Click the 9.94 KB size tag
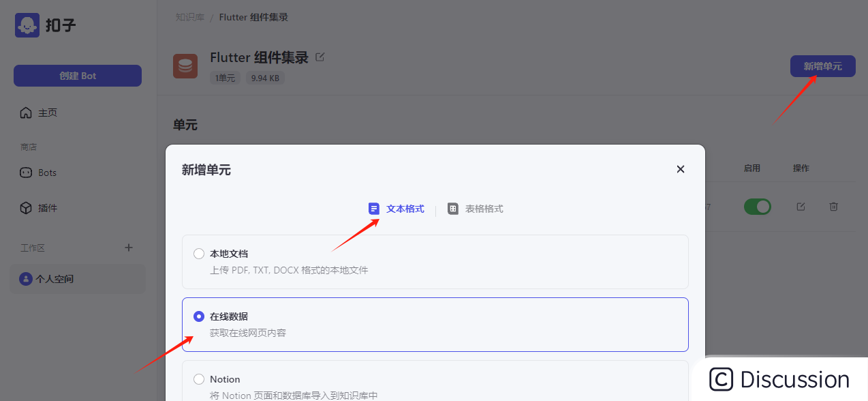This screenshot has height=401, width=868. pyautogui.click(x=265, y=78)
